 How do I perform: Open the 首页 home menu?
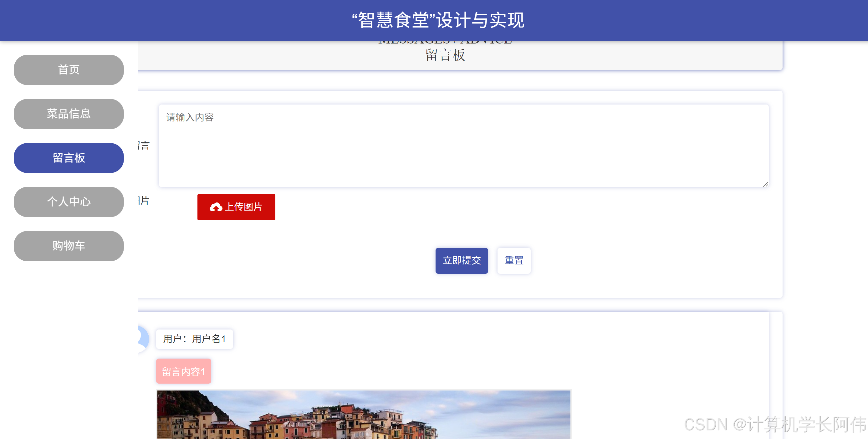(69, 70)
